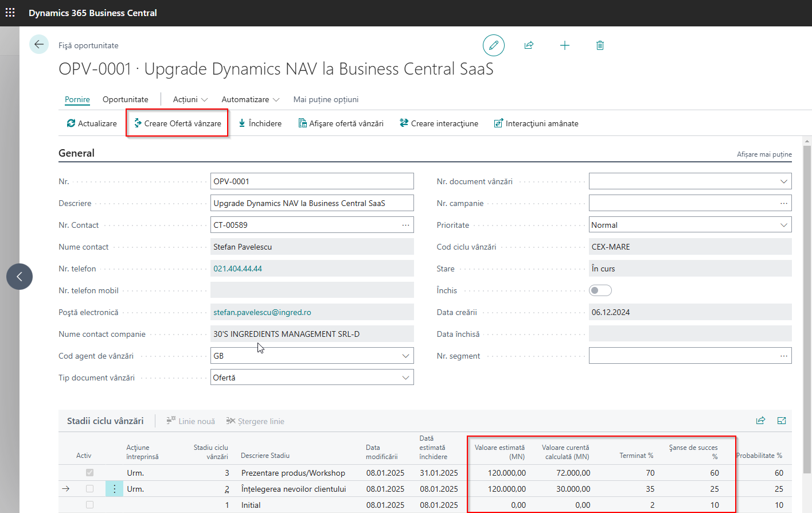Toggle the Închis switch

(600, 290)
